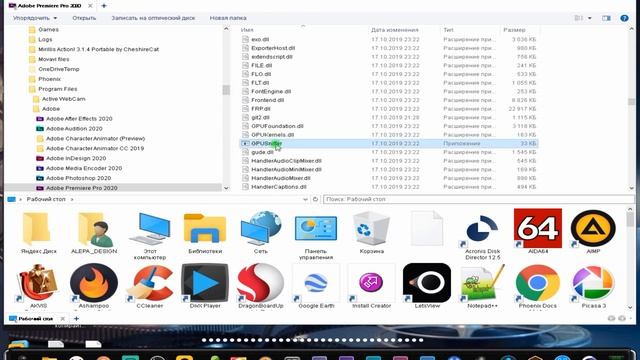The width and height of the screenshot is (640, 360).
Task: Create a folder with Новая папка
Action: (x=228, y=18)
